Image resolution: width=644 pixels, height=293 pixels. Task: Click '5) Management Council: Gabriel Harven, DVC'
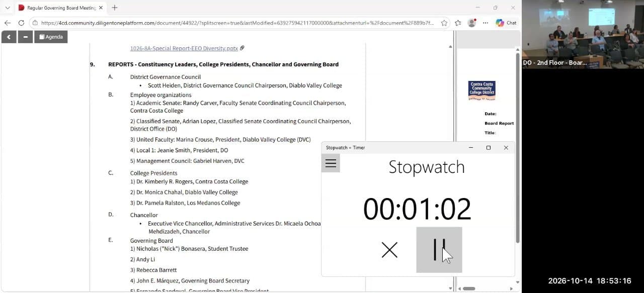[x=187, y=161]
